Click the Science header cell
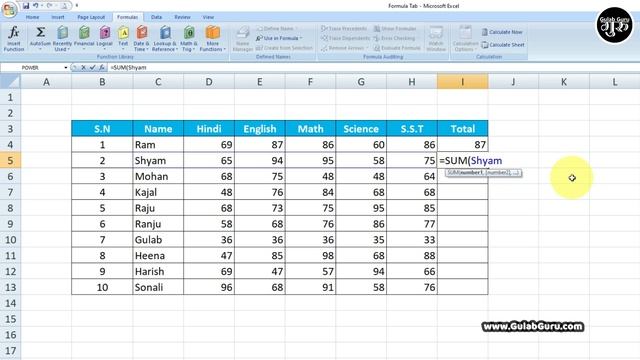Image resolution: width=640 pixels, height=360 pixels. [x=361, y=129]
